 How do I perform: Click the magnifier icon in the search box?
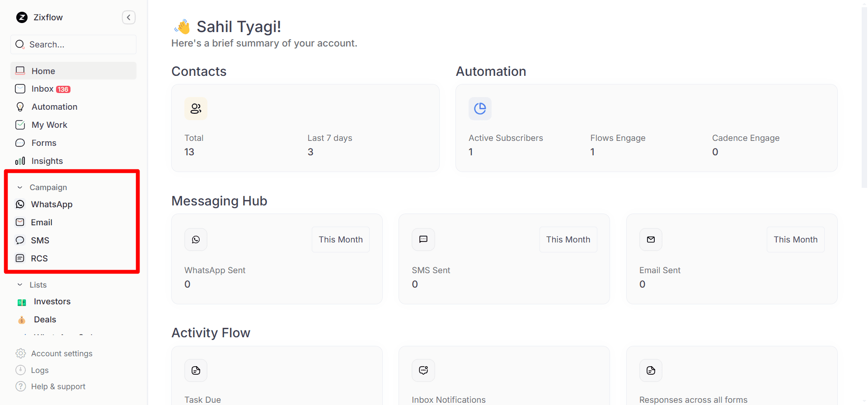click(20, 44)
